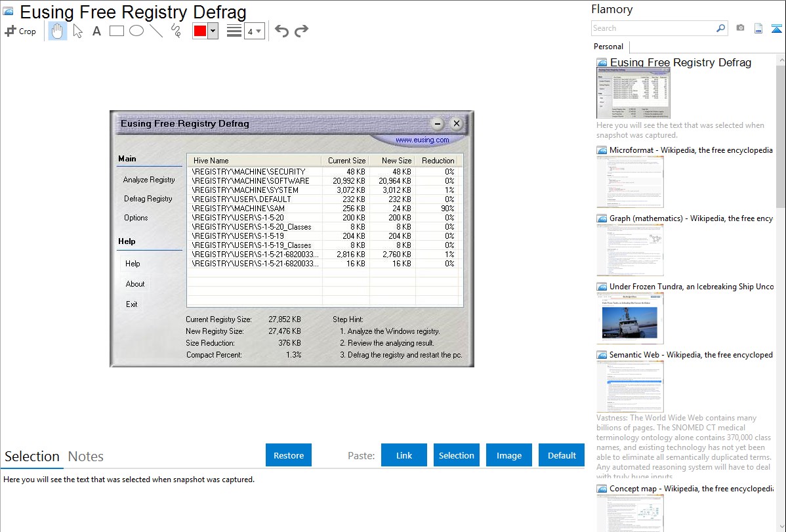Click the Graph (mathematics) title icon
Viewport: 786px width, 532px height.
(602, 218)
